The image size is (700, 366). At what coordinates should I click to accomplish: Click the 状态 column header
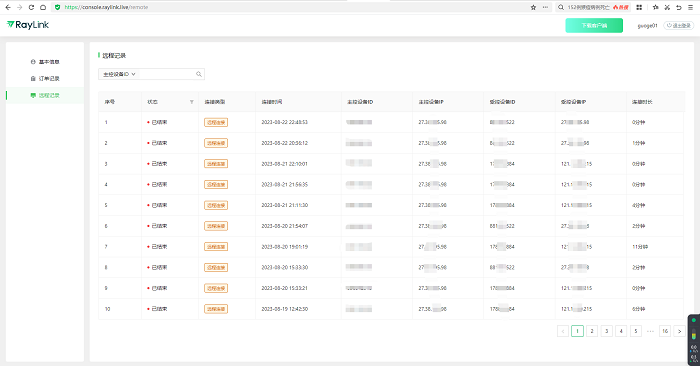point(152,102)
